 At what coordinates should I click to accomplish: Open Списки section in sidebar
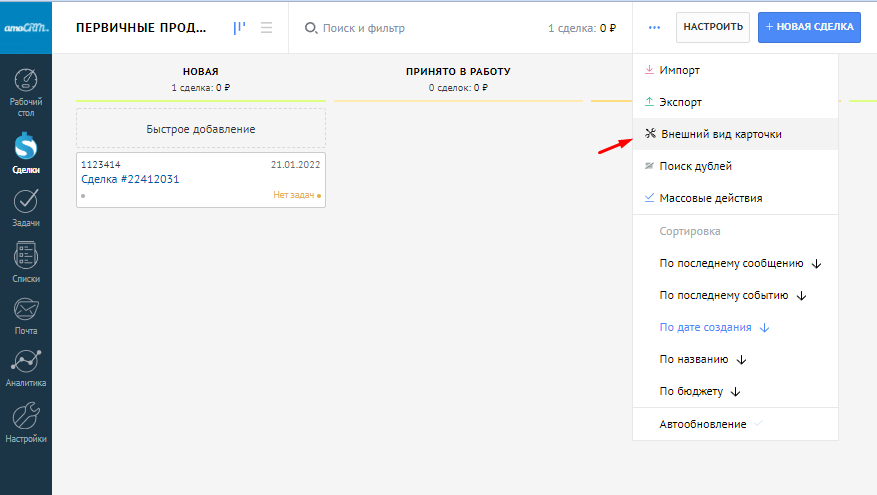click(26, 263)
